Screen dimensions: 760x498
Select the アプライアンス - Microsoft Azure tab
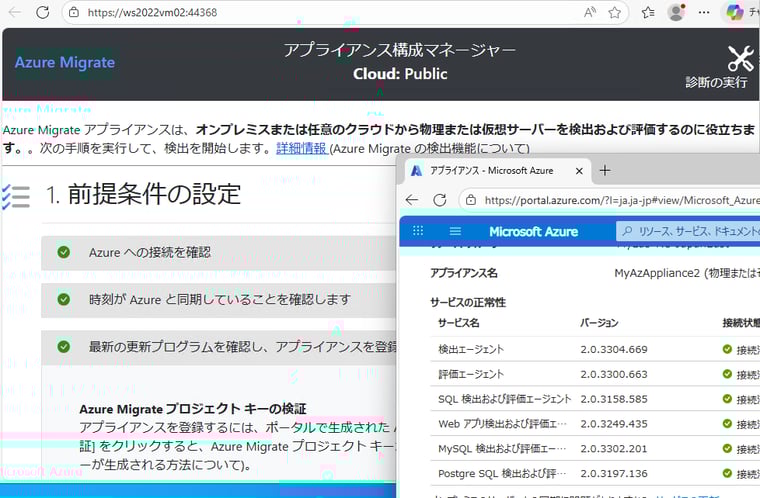pyautogui.click(x=493, y=171)
